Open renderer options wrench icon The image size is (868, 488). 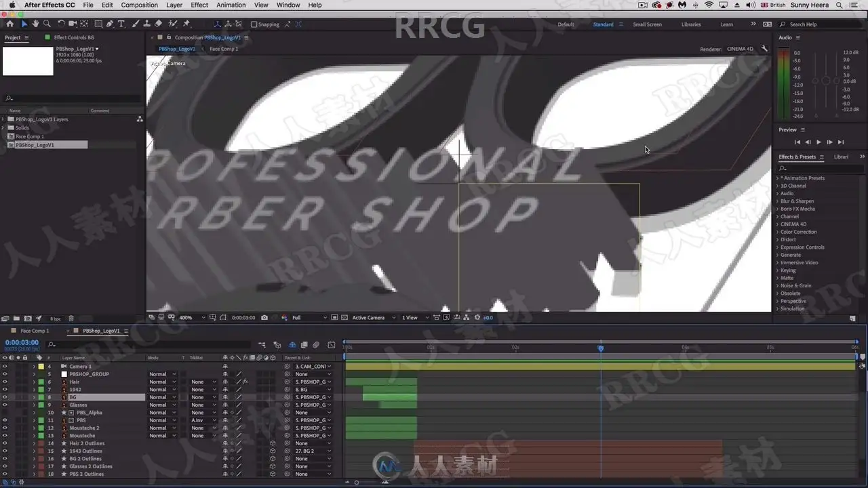(x=764, y=49)
